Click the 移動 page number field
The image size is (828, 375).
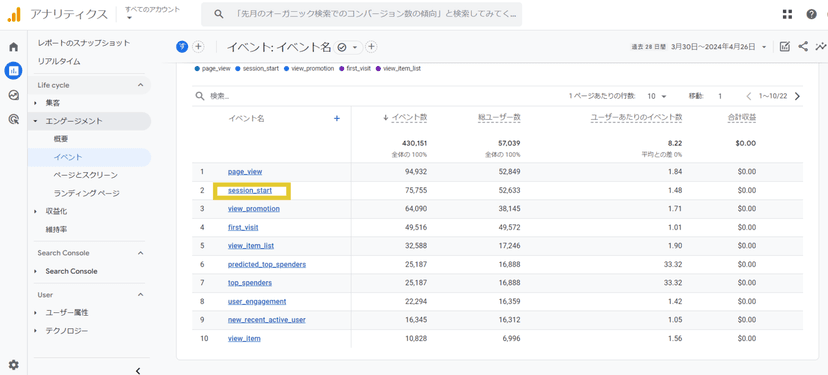tap(720, 96)
